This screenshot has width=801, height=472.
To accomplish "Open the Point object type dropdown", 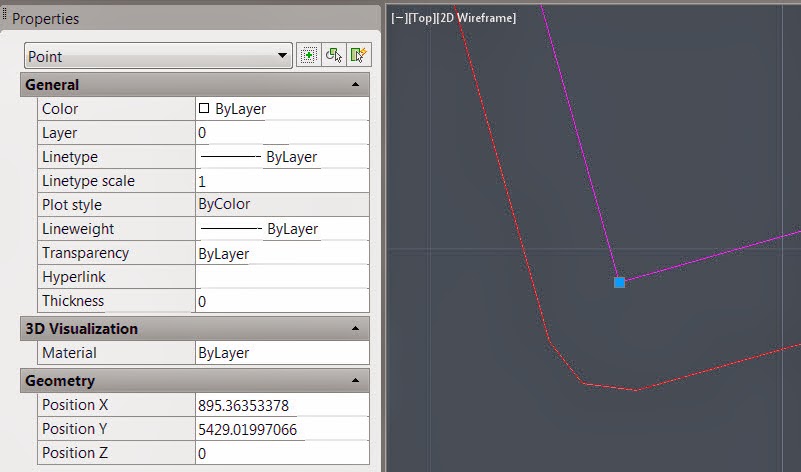I will tap(158, 56).
